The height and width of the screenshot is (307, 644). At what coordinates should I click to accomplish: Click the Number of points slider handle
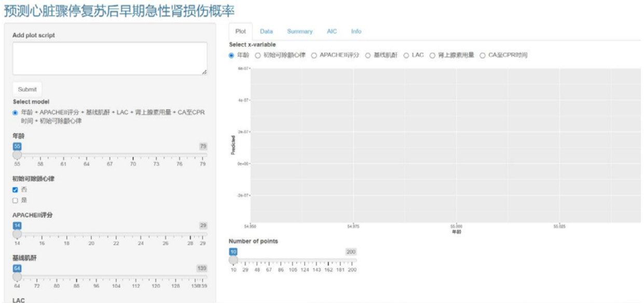pyautogui.click(x=234, y=260)
